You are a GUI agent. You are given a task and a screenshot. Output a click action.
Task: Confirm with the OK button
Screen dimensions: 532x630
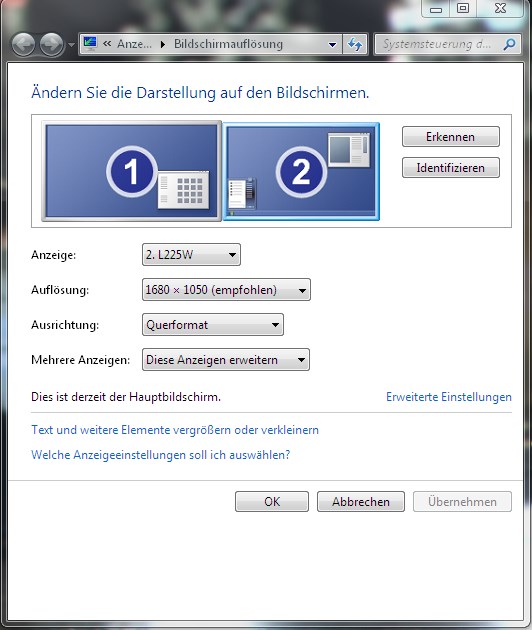point(272,501)
